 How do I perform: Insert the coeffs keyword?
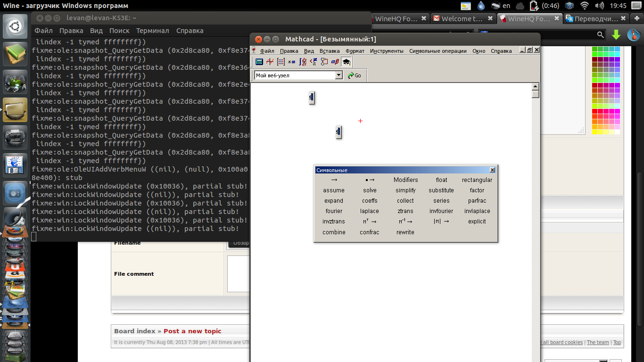(x=370, y=201)
